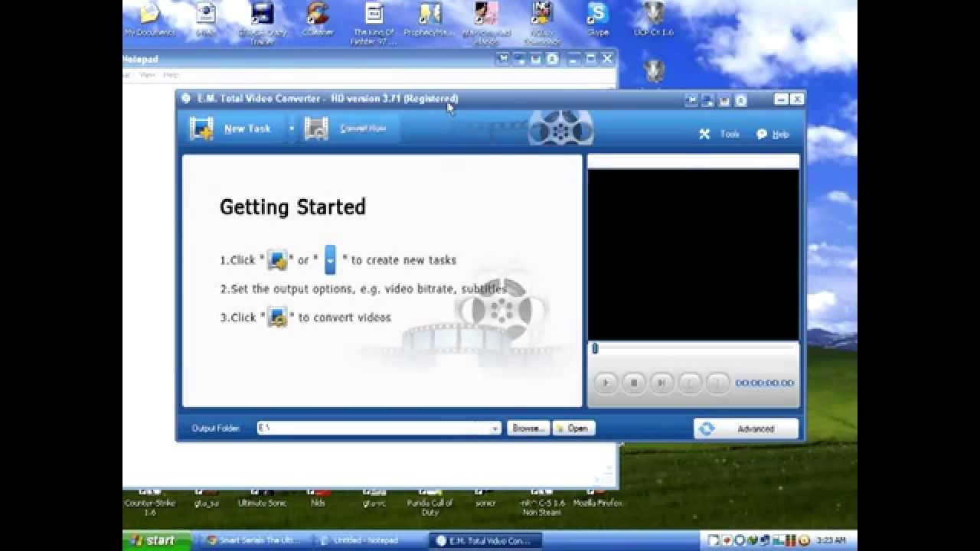The image size is (980, 551).
Task: Select the My Documents desktop icon
Action: (149, 20)
